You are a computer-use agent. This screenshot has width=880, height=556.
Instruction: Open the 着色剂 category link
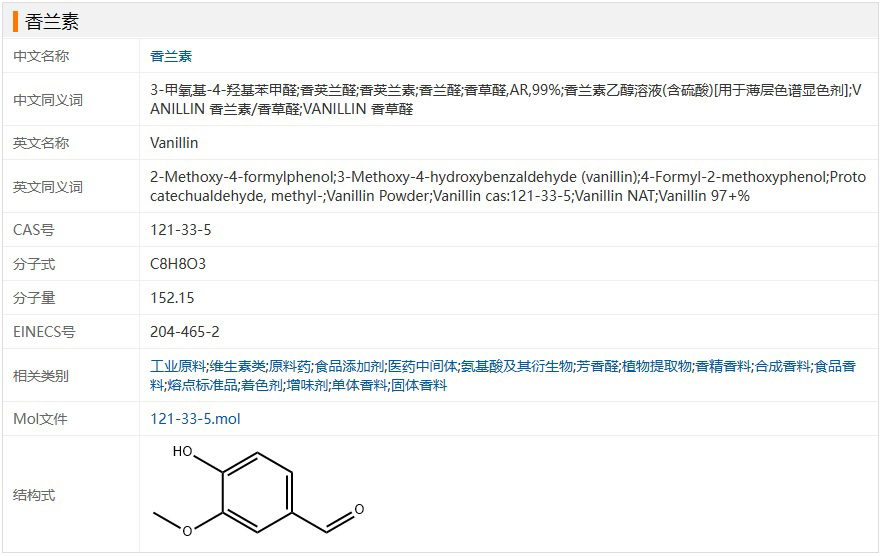[262, 385]
